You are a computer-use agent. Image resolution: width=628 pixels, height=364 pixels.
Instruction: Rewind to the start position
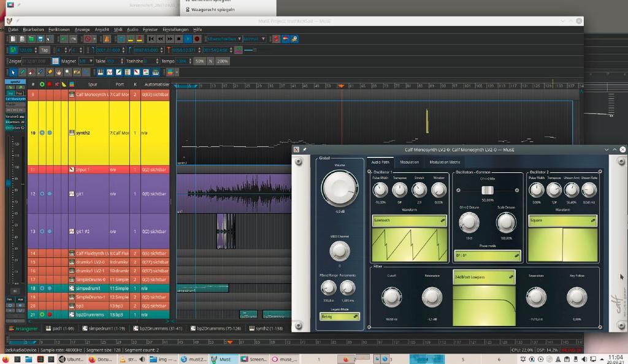[x=151, y=39]
